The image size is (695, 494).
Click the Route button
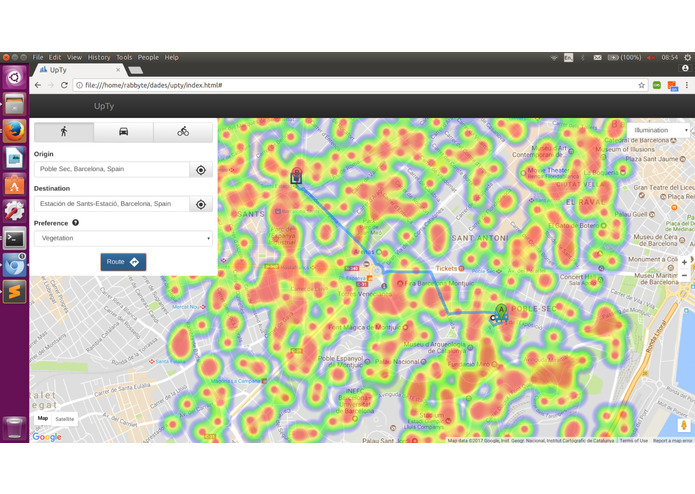[x=123, y=262]
